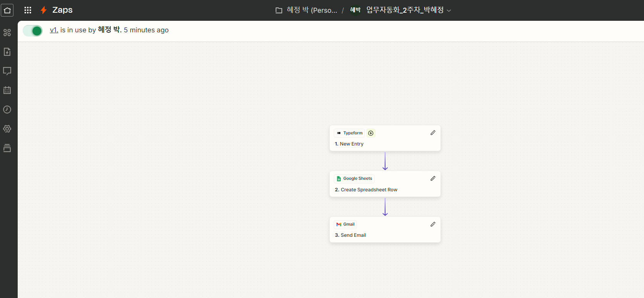The height and width of the screenshot is (298, 644).
Task: Open the settings gear in sidebar
Action: (7, 129)
